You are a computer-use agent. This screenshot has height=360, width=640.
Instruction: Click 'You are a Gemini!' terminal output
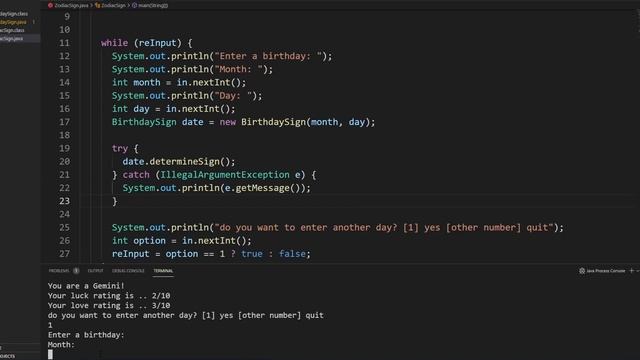[86, 286]
